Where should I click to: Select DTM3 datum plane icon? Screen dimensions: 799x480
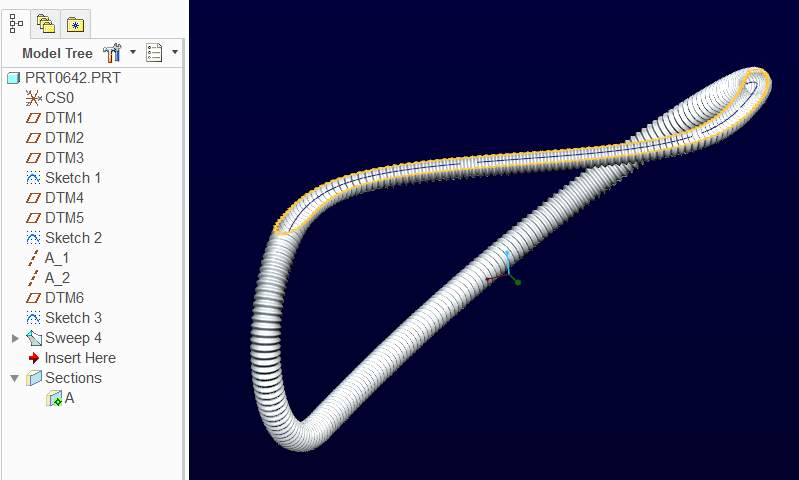point(33,158)
